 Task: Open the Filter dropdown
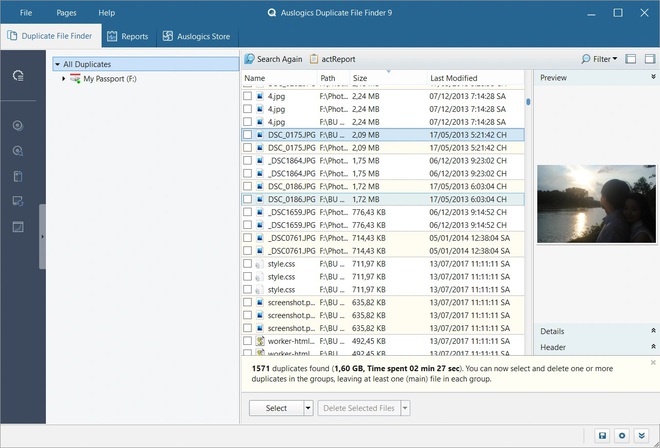click(x=599, y=59)
